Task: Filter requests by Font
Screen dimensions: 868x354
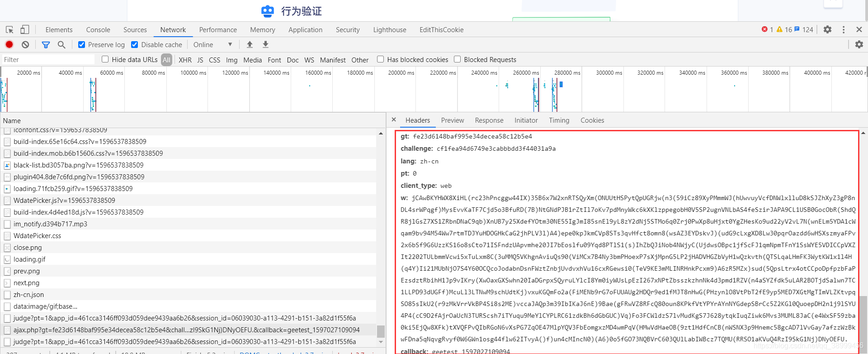Action: (x=274, y=60)
